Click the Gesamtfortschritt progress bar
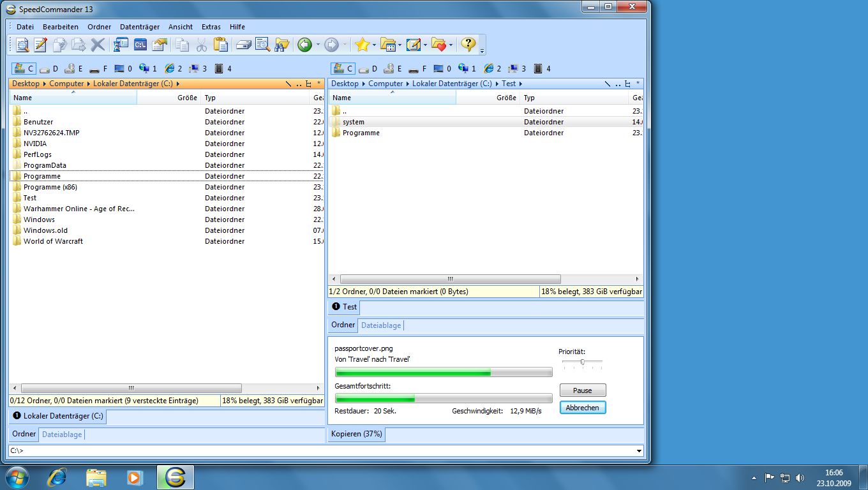The height and width of the screenshot is (490, 868). pyautogui.click(x=444, y=399)
